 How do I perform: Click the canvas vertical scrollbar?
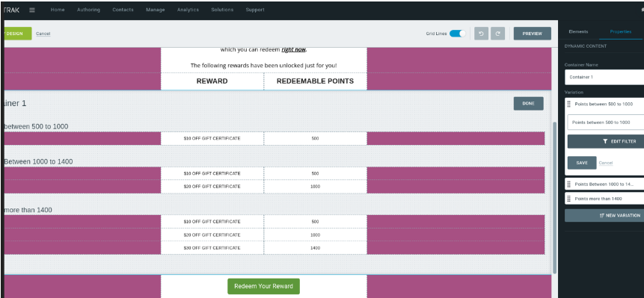[x=555, y=198]
